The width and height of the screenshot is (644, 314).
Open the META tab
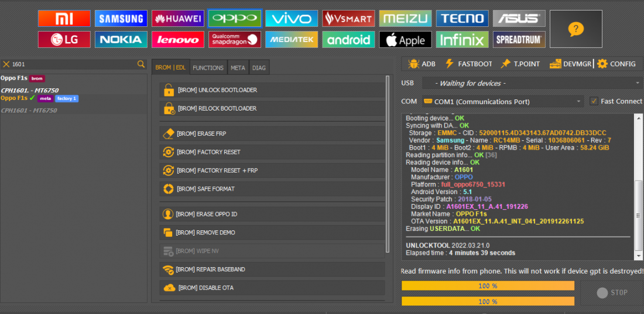pos(238,68)
